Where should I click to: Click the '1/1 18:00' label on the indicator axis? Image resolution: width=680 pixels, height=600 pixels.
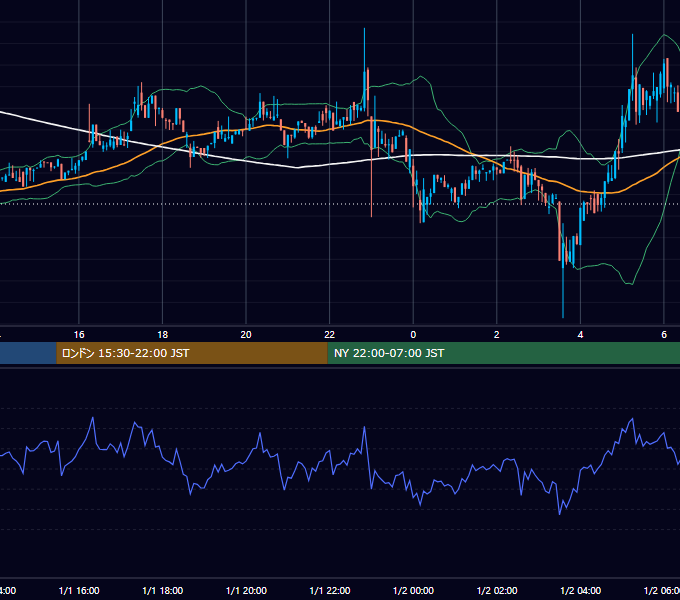pos(163,591)
